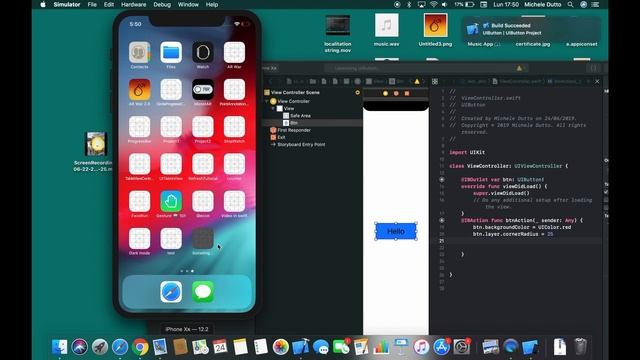Open the Dark mode app in simulator

pos(140,238)
